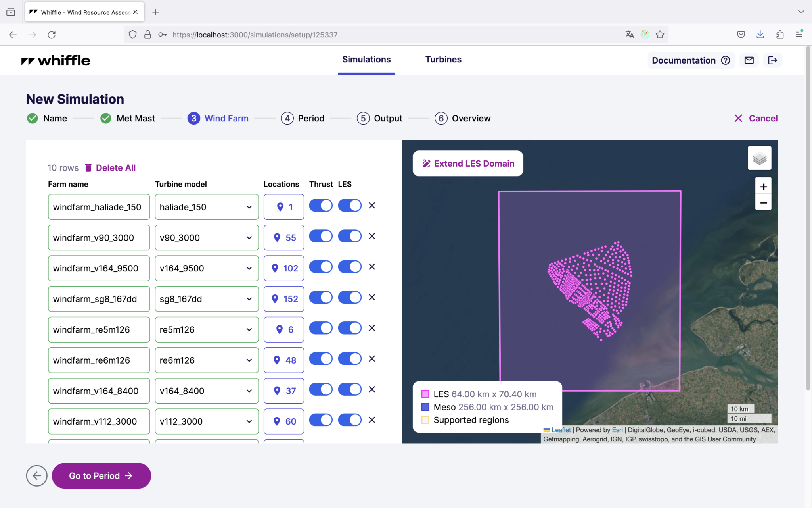Remove the windfarm_v90_3000 row
812x508 pixels.
coord(372,236)
